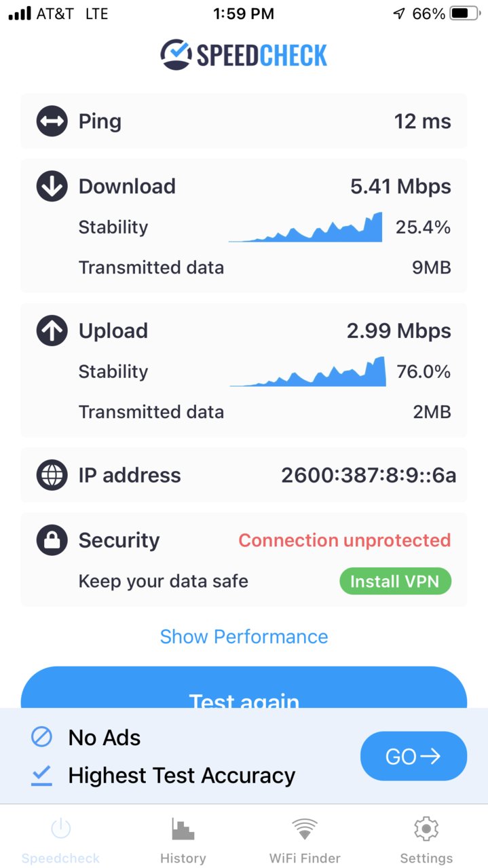Tap the Install VPN button
Image resolution: width=488 pixels, height=868 pixels.
pyautogui.click(x=395, y=582)
